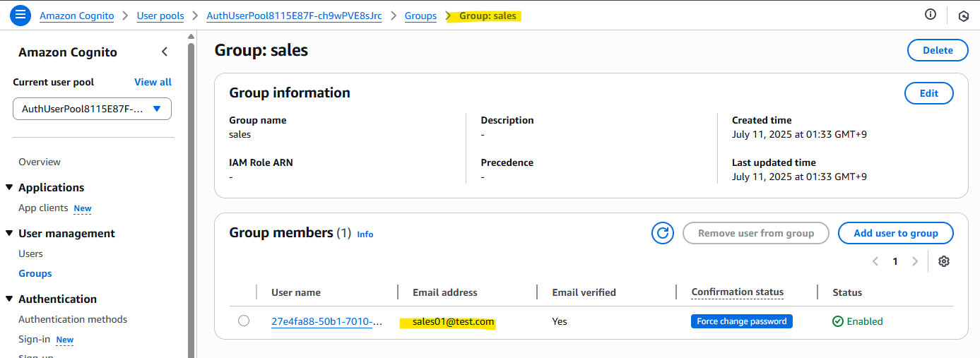
Task: Open the hamburger navigation menu
Action: 20,15
